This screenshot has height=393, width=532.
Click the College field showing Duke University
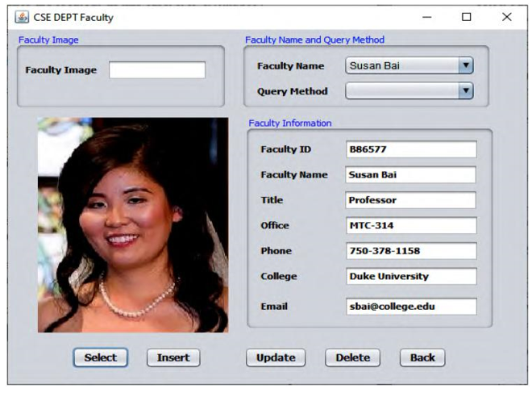click(x=411, y=276)
